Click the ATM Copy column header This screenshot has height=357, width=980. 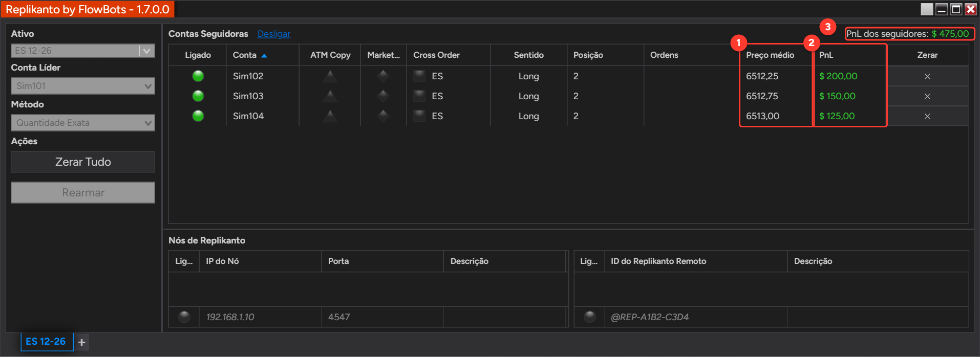coord(330,55)
